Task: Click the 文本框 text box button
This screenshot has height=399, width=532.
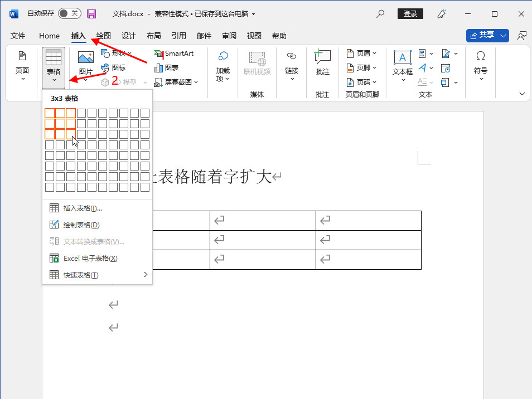Action: (x=403, y=66)
